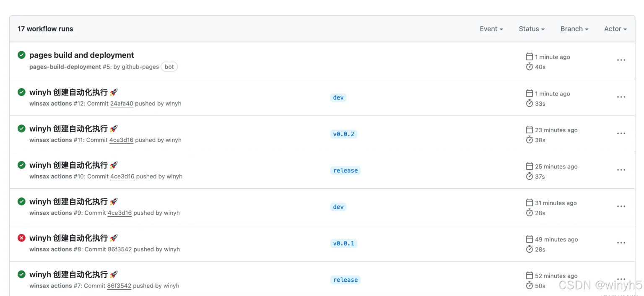Open more options menu for run #11

click(x=621, y=134)
